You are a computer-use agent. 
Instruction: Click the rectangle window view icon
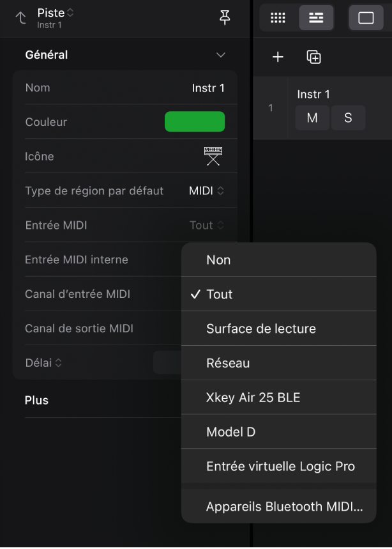366,18
